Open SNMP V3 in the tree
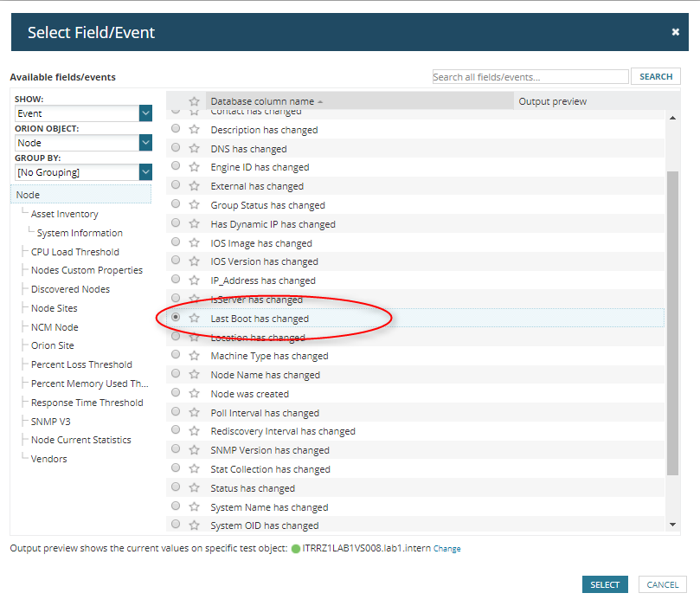This screenshot has height=606, width=700. click(x=50, y=422)
